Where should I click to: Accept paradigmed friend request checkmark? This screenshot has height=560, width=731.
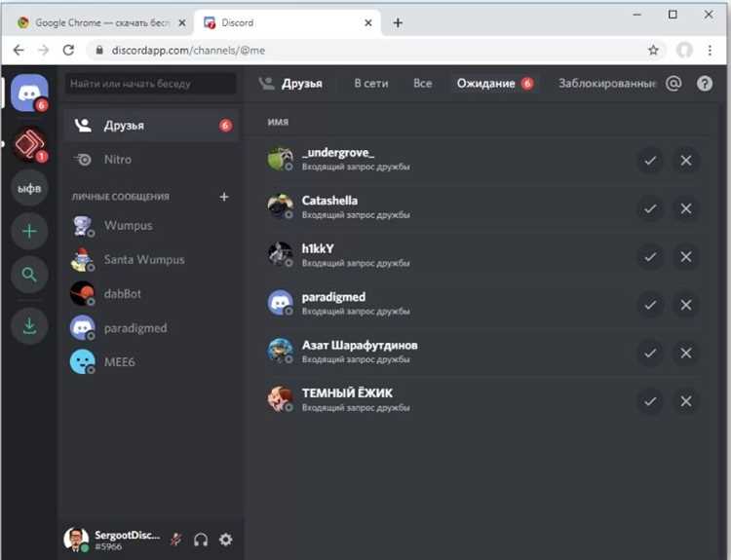(650, 305)
